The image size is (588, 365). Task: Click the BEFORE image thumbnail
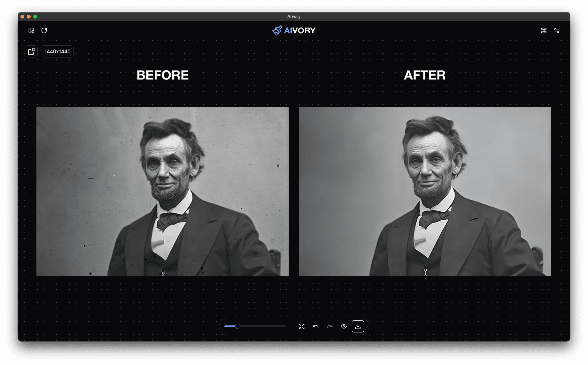tap(163, 192)
